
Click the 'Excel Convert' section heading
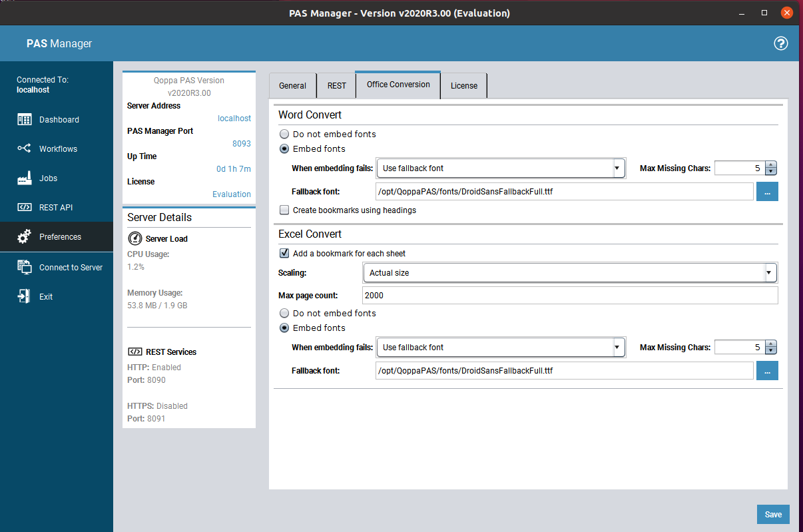point(310,234)
